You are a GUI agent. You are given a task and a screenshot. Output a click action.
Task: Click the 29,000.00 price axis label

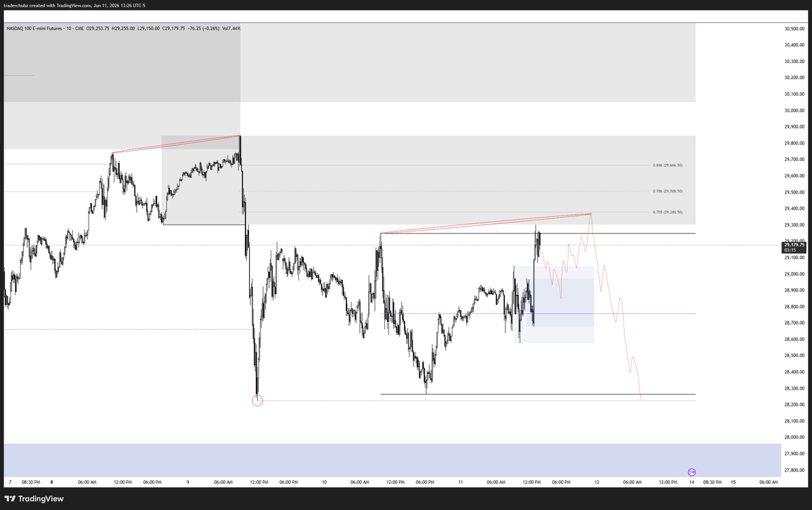pyautogui.click(x=794, y=274)
